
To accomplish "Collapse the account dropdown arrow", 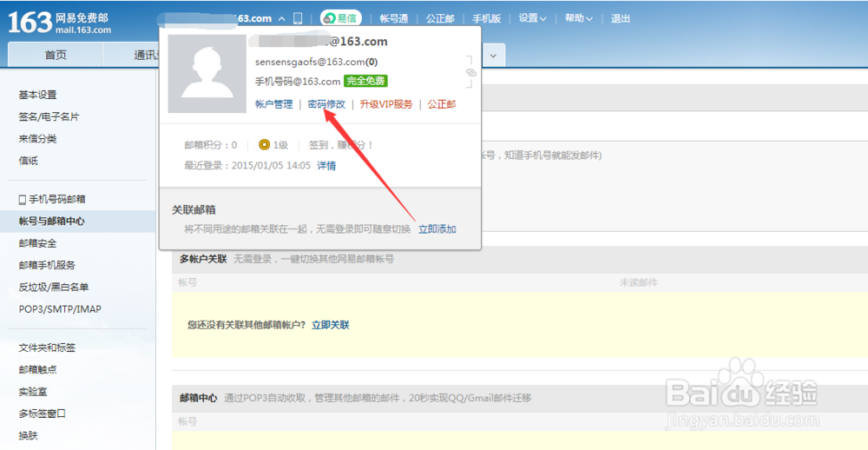I will pyautogui.click(x=282, y=19).
